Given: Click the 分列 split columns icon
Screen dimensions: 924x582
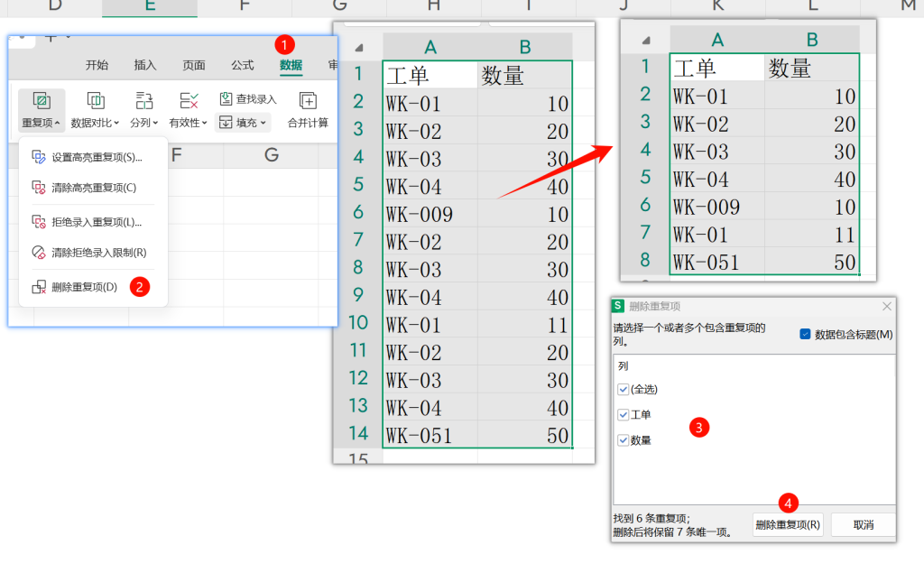Looking at the screenshot, I should 143,101.
